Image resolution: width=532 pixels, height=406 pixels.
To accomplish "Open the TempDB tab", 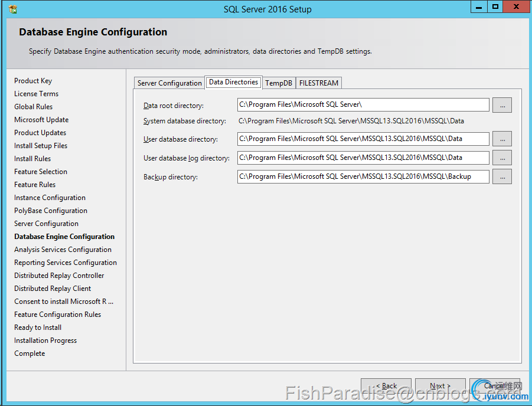I will [279, 83].
